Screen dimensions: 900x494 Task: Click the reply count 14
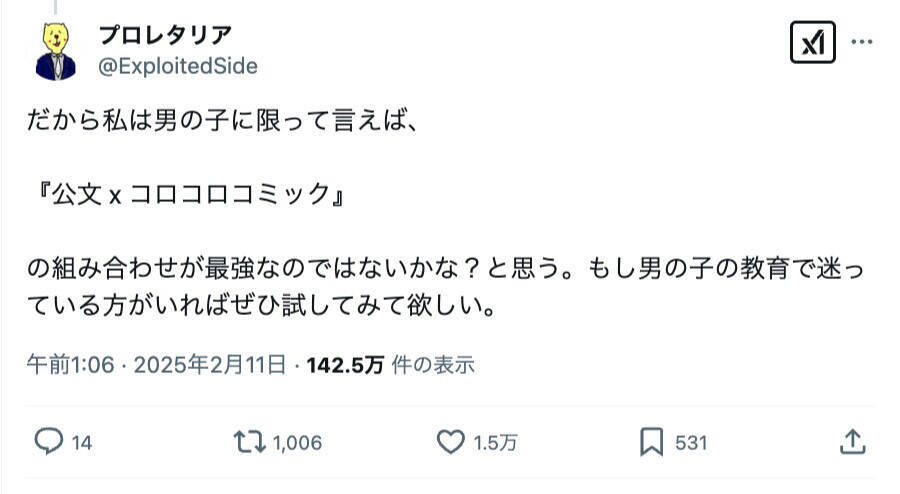[82, 442]
